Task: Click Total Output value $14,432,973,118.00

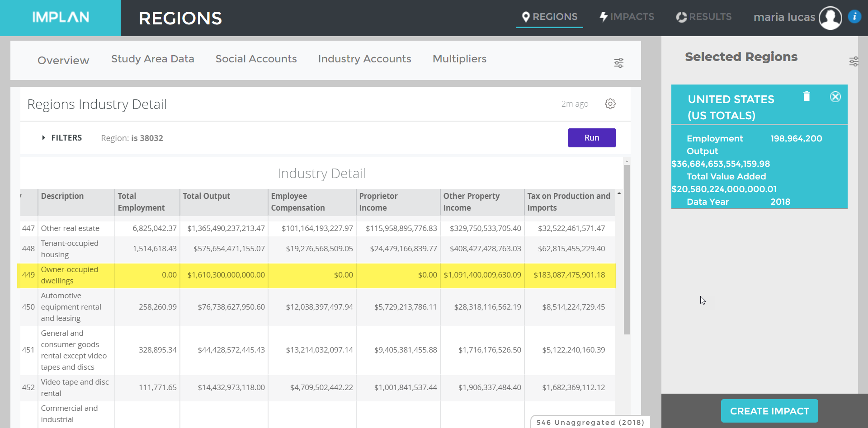Action: [231, 387]
